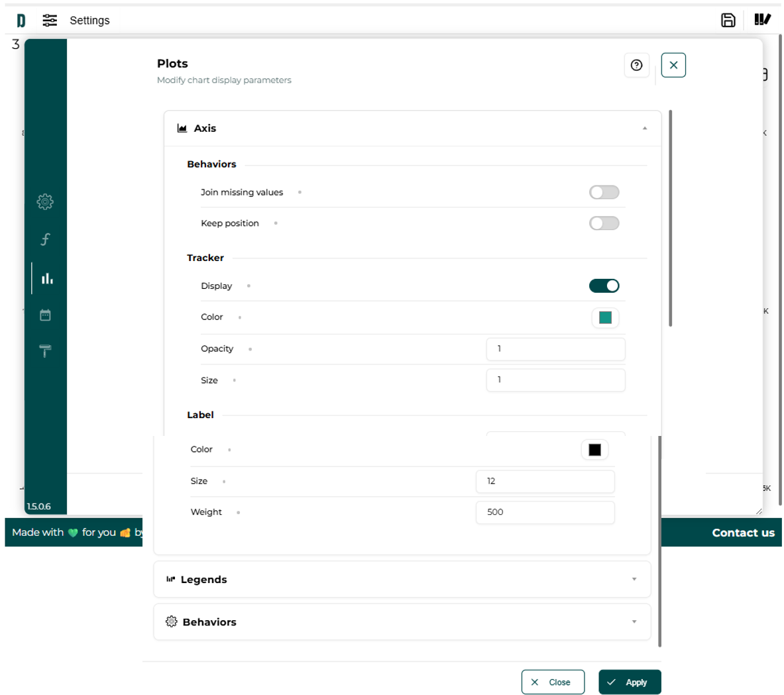This screenshot has height=695, width=784.
Task: Click the Apply button
Action: (x=629, y=682)
